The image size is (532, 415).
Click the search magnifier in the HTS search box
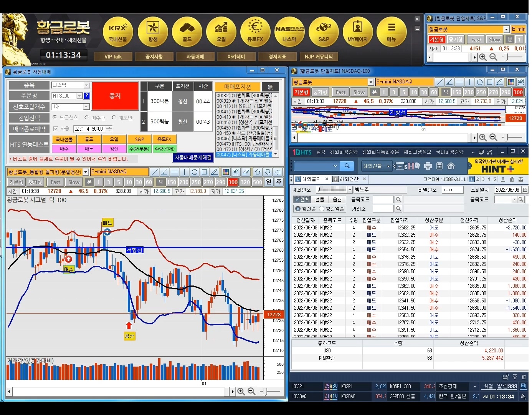(347, 166)
